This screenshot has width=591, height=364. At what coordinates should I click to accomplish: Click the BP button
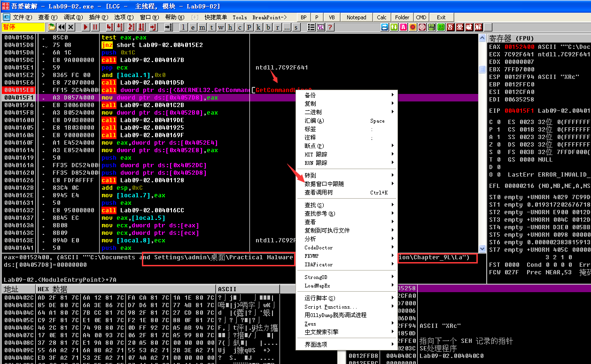tap(303, 17)
